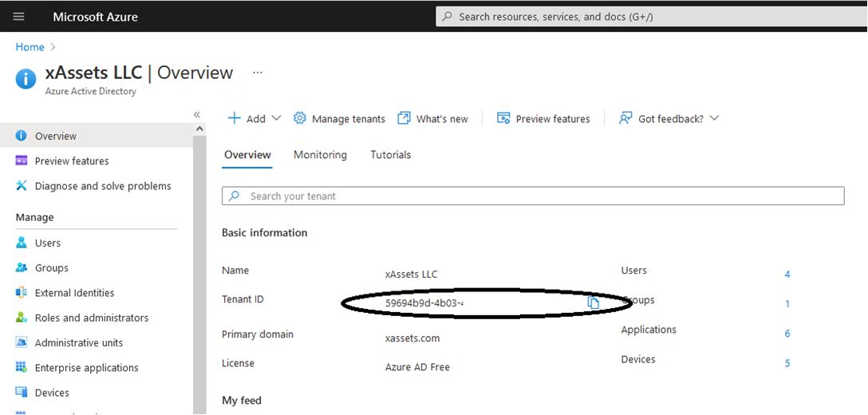Viewport: 868px width, 415px height.
Task: Open the Users count link 4
Action: click(x=787, y=275)
